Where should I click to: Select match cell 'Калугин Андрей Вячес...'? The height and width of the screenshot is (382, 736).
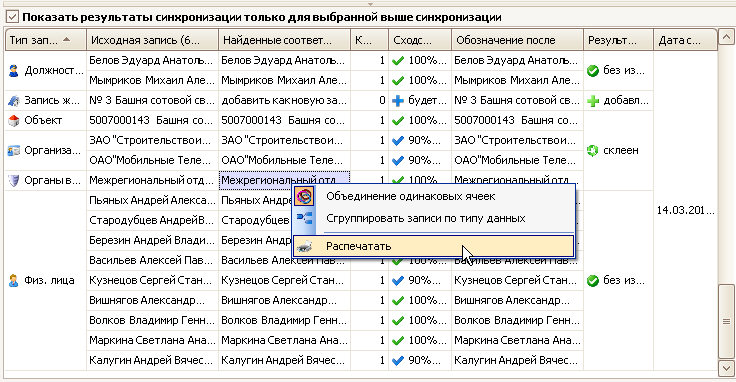tap(284, 360)
